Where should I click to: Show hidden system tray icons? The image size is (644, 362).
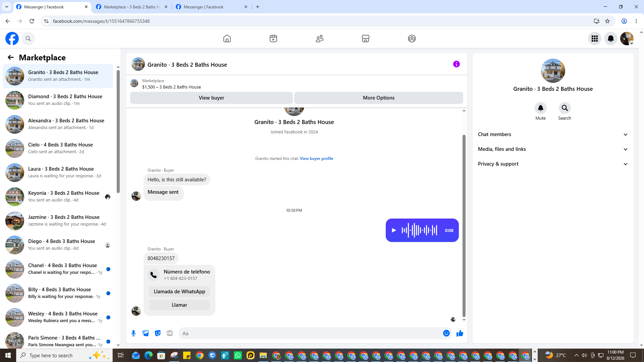point(576,355)
